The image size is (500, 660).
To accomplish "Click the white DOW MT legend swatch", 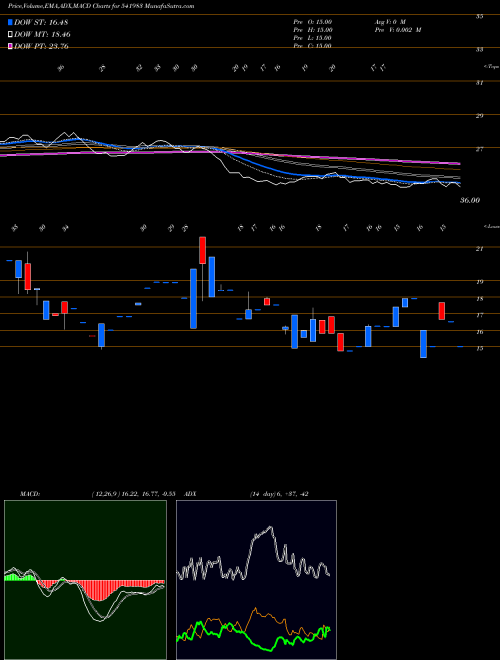I will pyautogui.click(x=10, y=35).
